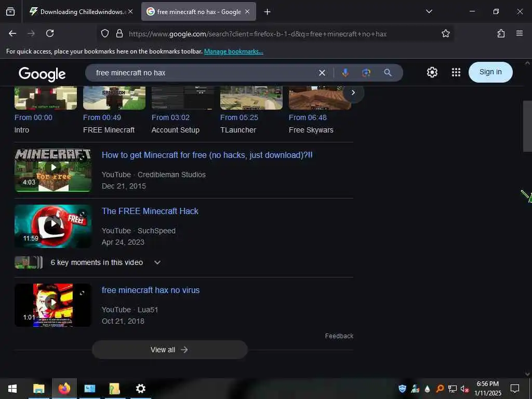This screenshot has height=399, width=532.
Task: Jump to TLauncher moment From 05:25
Action: [x=239, y=117]
